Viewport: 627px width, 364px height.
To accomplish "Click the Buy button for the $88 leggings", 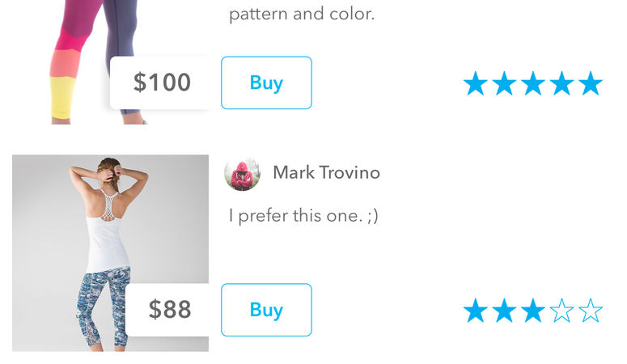I will 266,310.
